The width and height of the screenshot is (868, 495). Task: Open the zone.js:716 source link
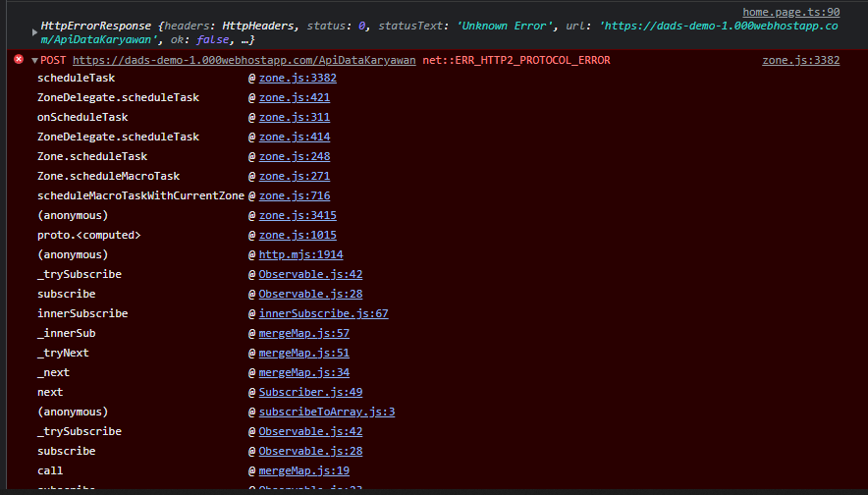tap(294, 196)
